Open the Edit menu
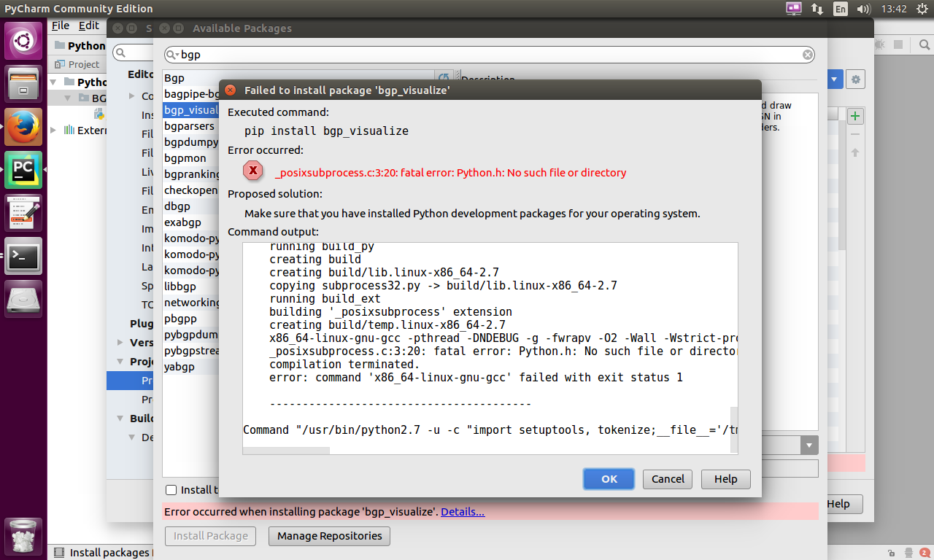 [89, 26]
